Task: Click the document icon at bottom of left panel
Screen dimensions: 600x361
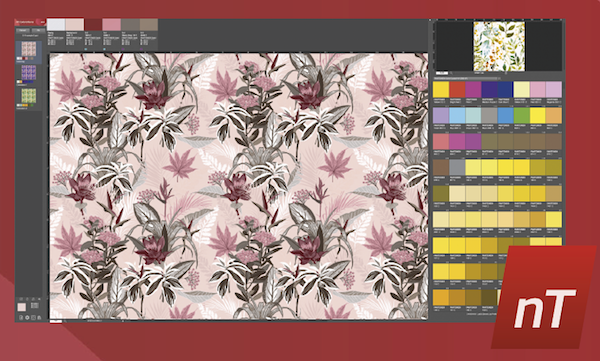Action: 21,317
